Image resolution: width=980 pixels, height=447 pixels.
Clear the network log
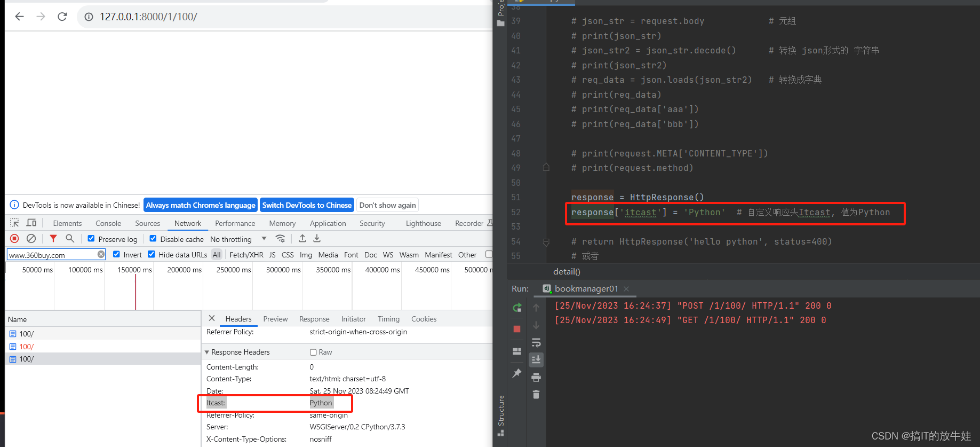coord(31,239)
